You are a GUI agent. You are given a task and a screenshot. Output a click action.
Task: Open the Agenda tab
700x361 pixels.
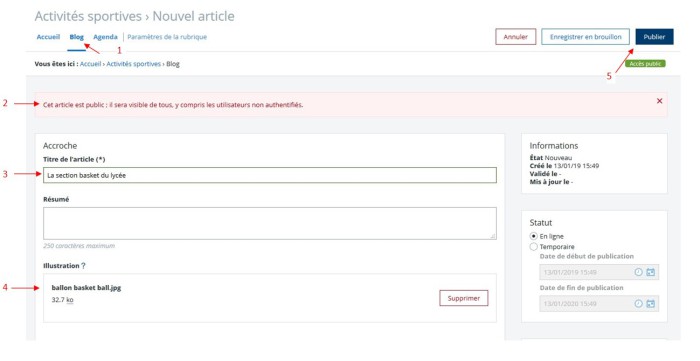(x=105, y=37)
